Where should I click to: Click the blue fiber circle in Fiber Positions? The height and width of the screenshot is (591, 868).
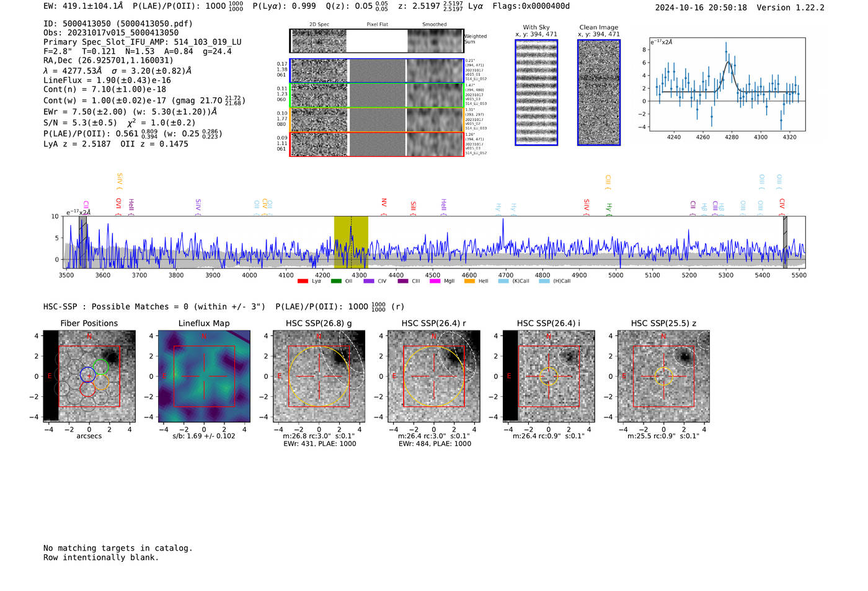pyautogui.click(x=87, y=375)
